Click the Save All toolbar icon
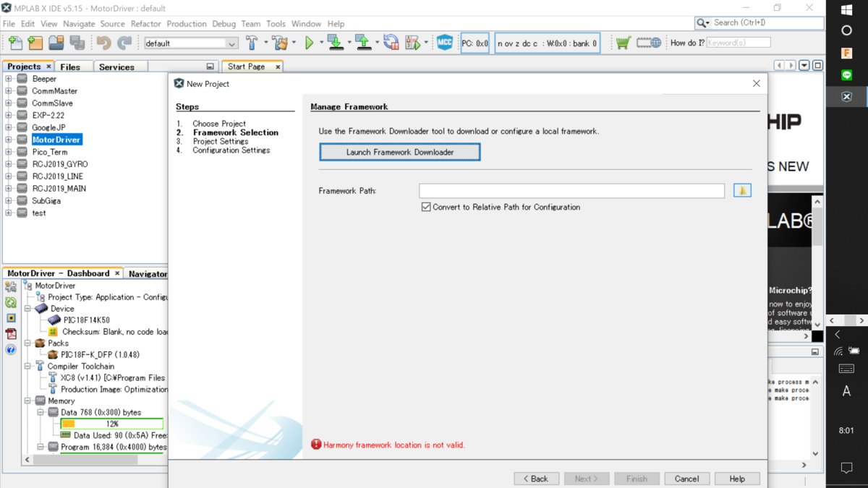 pyautogui.click(x=77, y=43)
